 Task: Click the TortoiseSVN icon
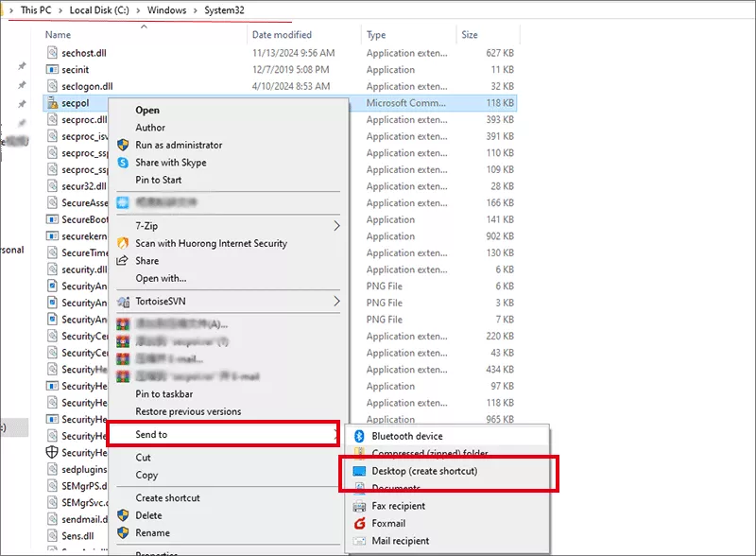click(124, 302)
